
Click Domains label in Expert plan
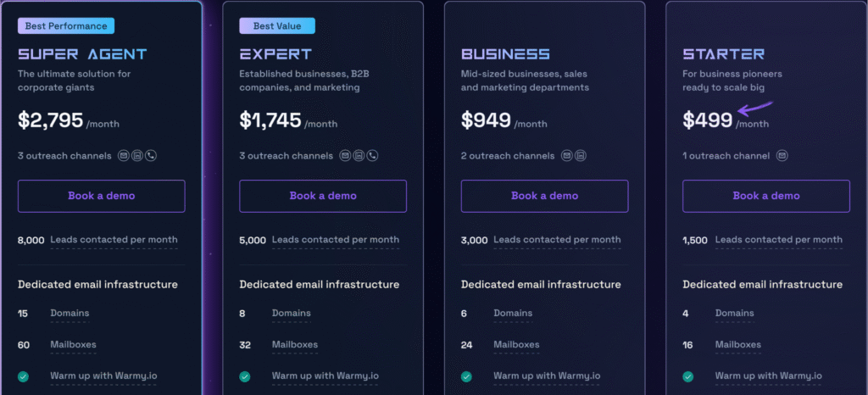291,314
